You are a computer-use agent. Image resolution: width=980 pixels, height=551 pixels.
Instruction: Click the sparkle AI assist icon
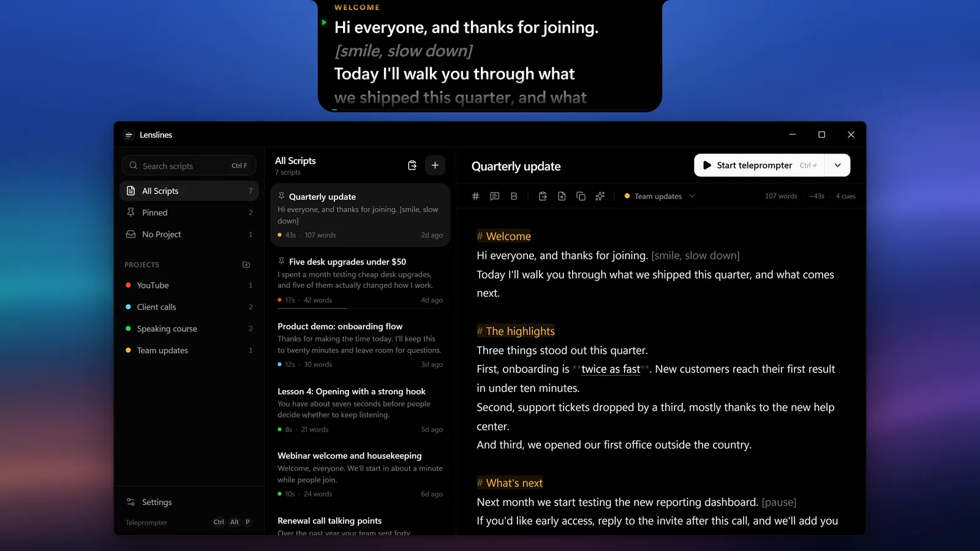click(600, 196)
